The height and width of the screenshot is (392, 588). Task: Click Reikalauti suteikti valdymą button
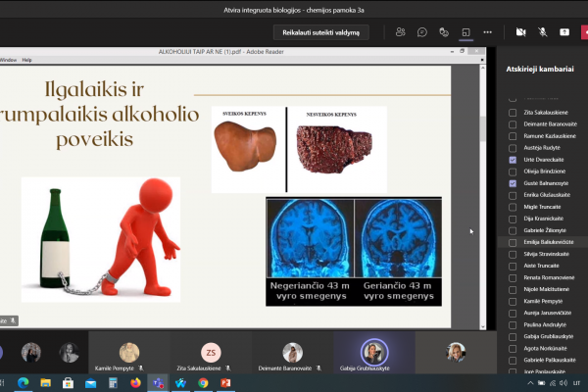(321, 32)
